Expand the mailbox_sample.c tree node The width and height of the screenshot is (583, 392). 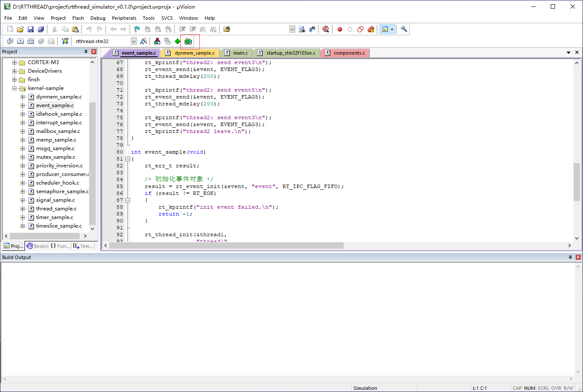coord(23,131)
